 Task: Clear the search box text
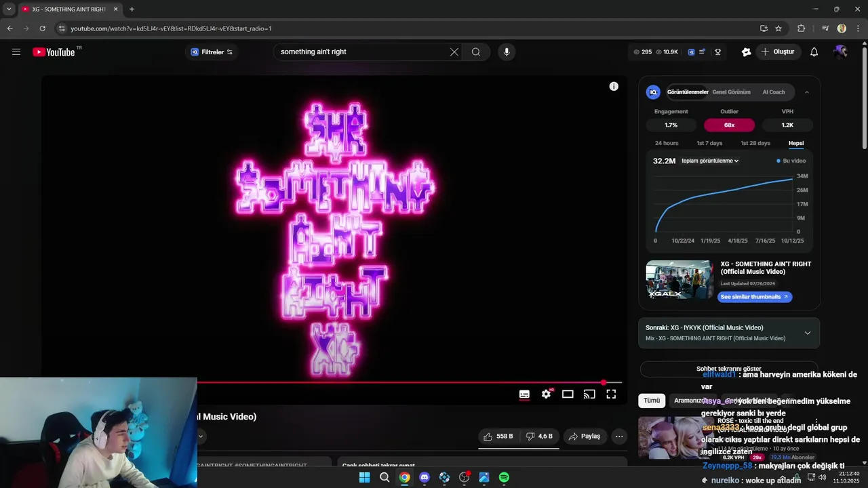point(454,52)
